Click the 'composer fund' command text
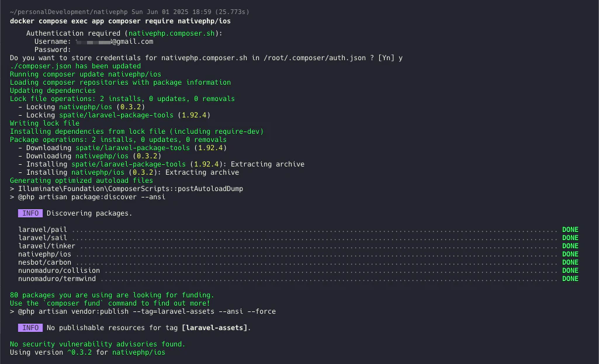The width and height of the screenshot is (599, 364). (x=74, y=304)
